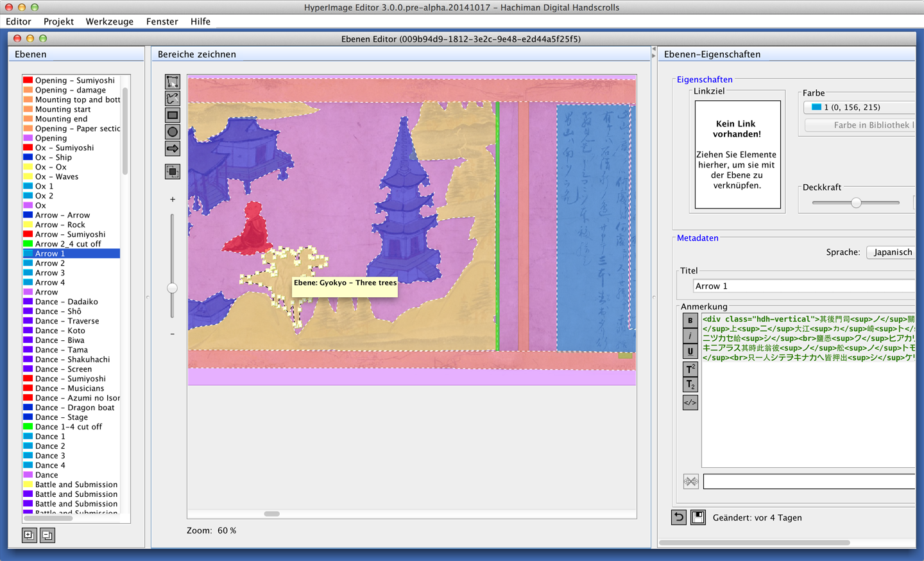The image size is (924, 561).
Task: Toggle italic formatting in the Anmerkung editor
Action: (x=690, y=336)
